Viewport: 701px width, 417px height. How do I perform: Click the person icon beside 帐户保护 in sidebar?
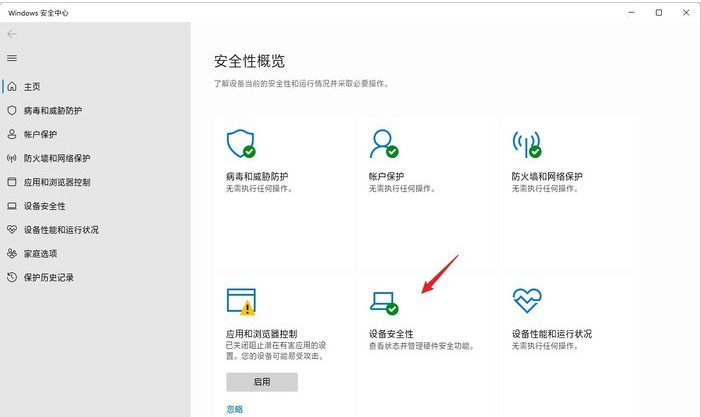click(12, 134)
